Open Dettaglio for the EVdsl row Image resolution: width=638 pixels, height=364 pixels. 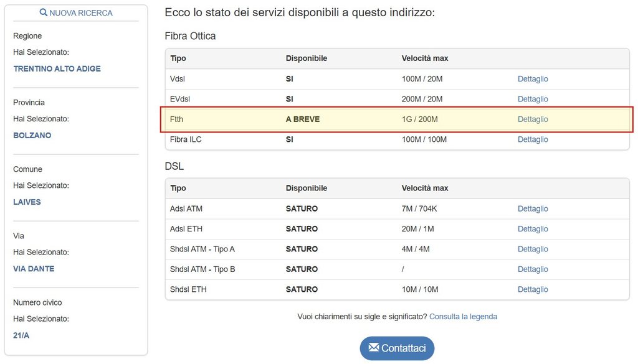coord(533,99)
